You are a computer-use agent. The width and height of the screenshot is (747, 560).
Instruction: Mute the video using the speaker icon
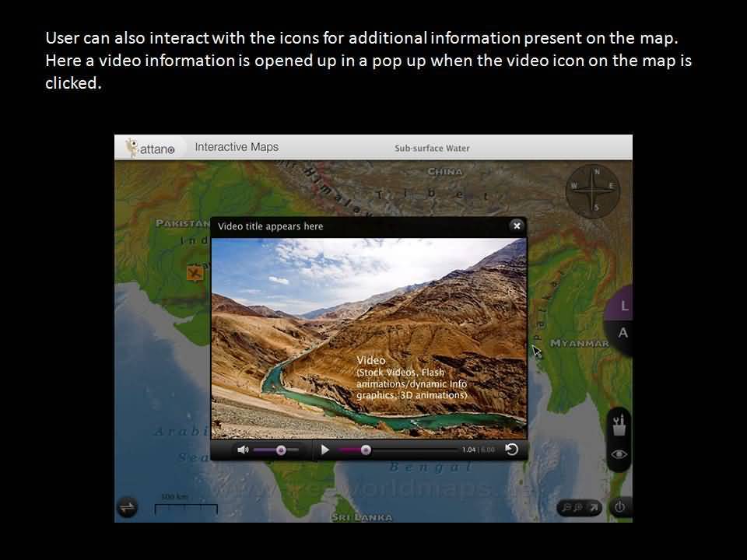point(243,450)
